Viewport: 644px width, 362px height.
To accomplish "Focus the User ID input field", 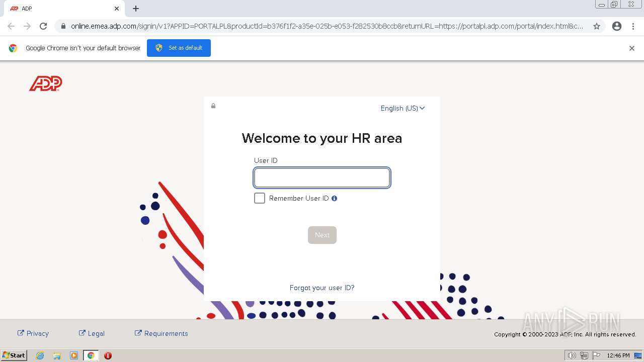I will pos(322,177).
